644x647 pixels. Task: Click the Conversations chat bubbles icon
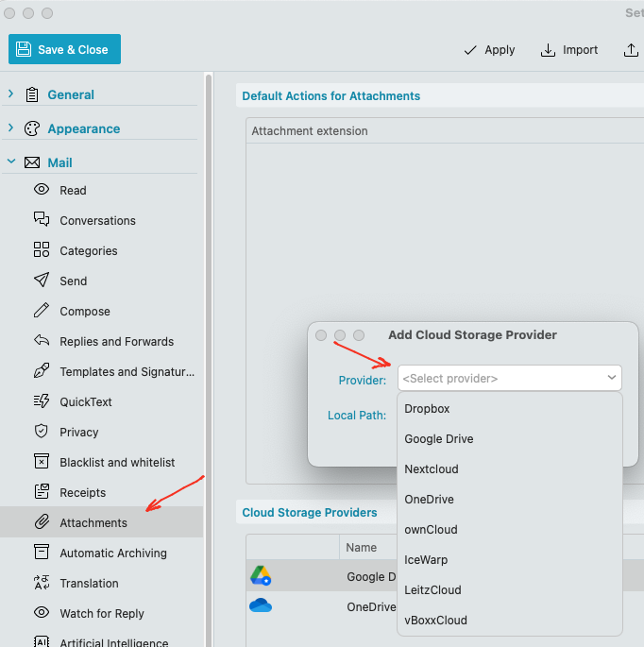pyautogui.click(x=42, y=220)
